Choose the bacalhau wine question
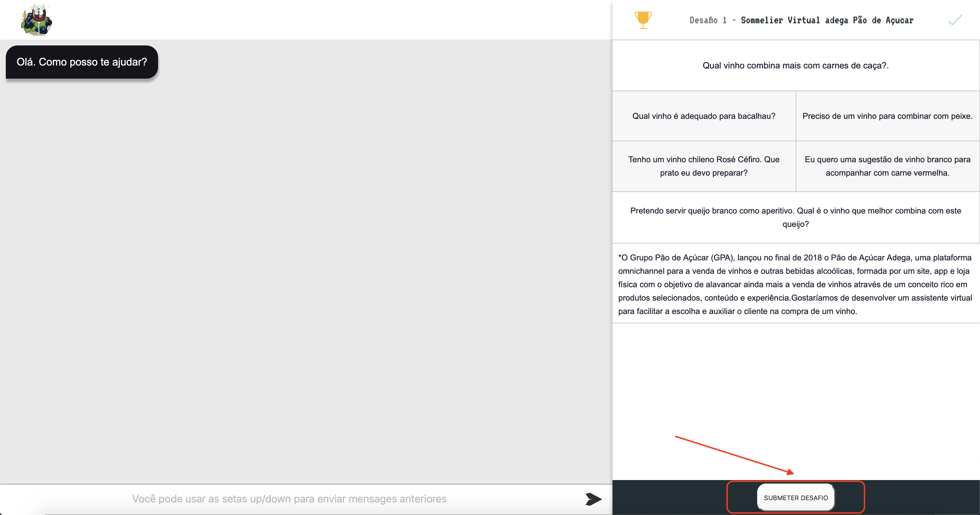The width and height of the screenshot is (980, 515). (703, 116)
